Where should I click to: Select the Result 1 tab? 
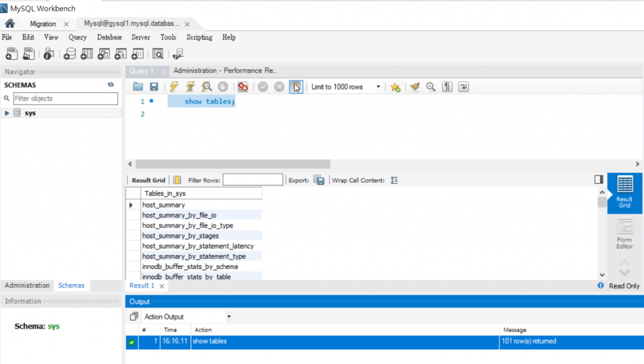(142, 285)
